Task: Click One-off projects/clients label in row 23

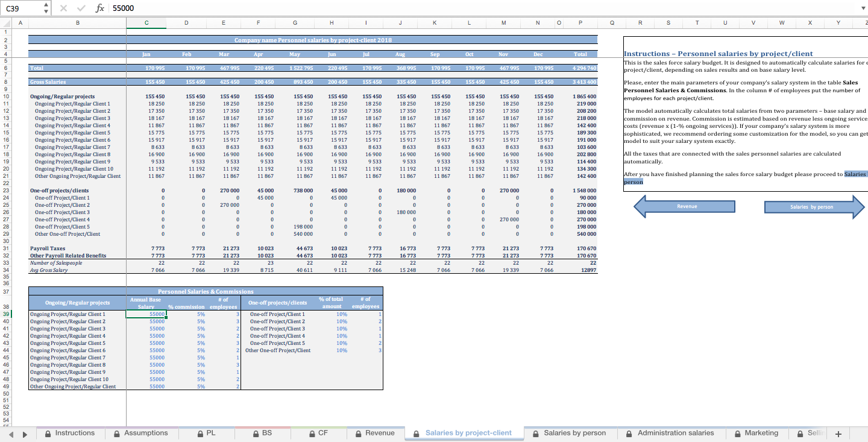Action: click(x=59, y=191)
